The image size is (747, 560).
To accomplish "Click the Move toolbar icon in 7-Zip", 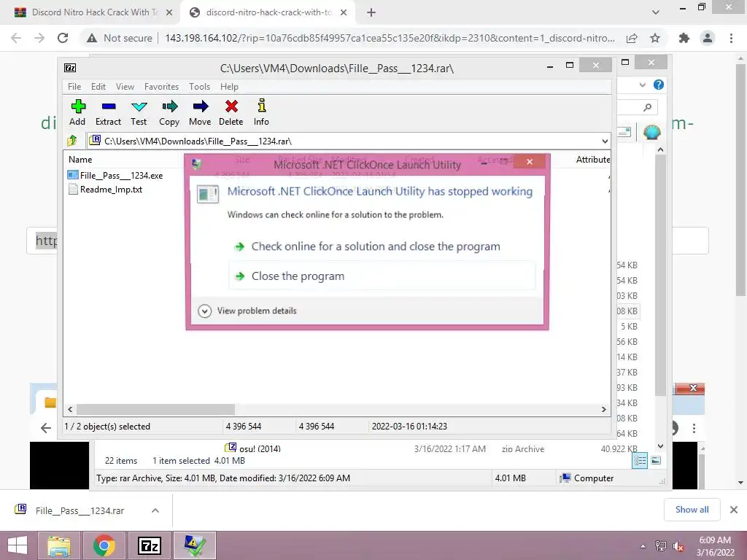I will click(x=200, y=112).
